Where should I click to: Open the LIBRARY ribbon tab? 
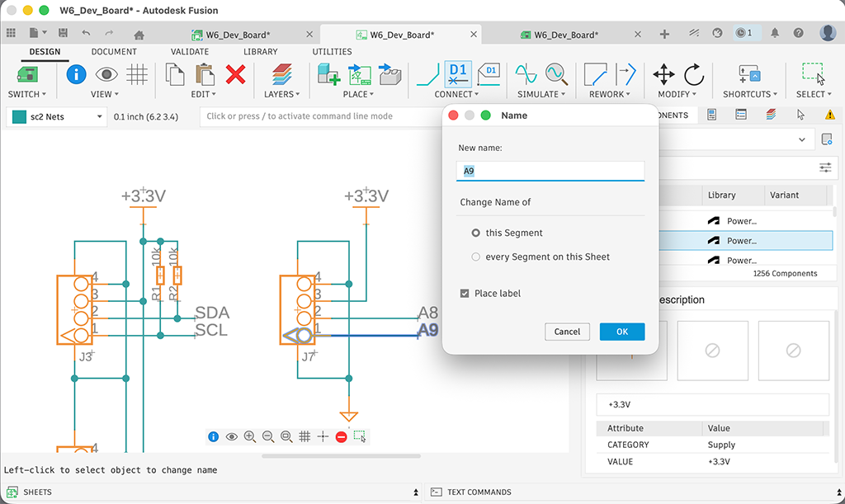tap(260, 52)
